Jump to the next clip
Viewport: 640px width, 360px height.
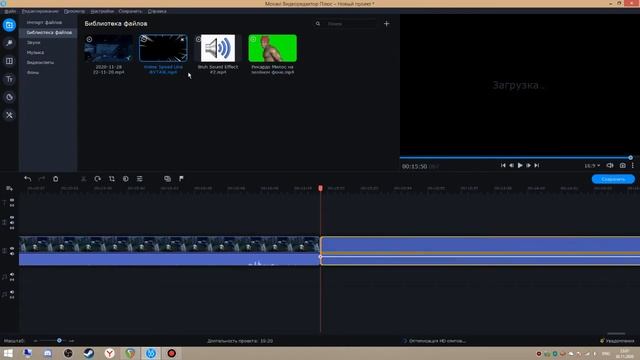[x=537, y=165]
